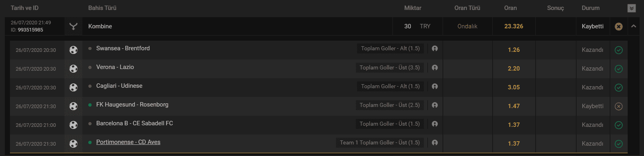Screen dimensions: 644x156
Task: Select the Toplam Goller - Üst (3.5) market label
Action: click(x=390, y=67)
